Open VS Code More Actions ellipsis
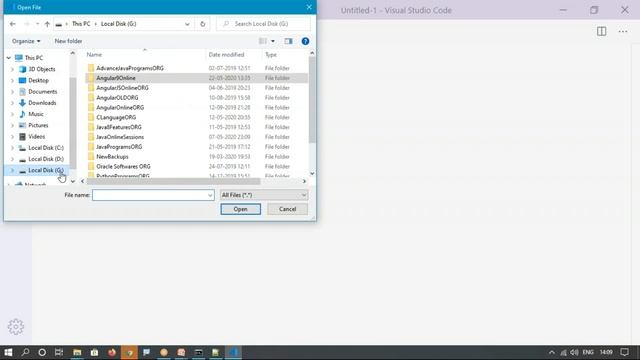 623,31
